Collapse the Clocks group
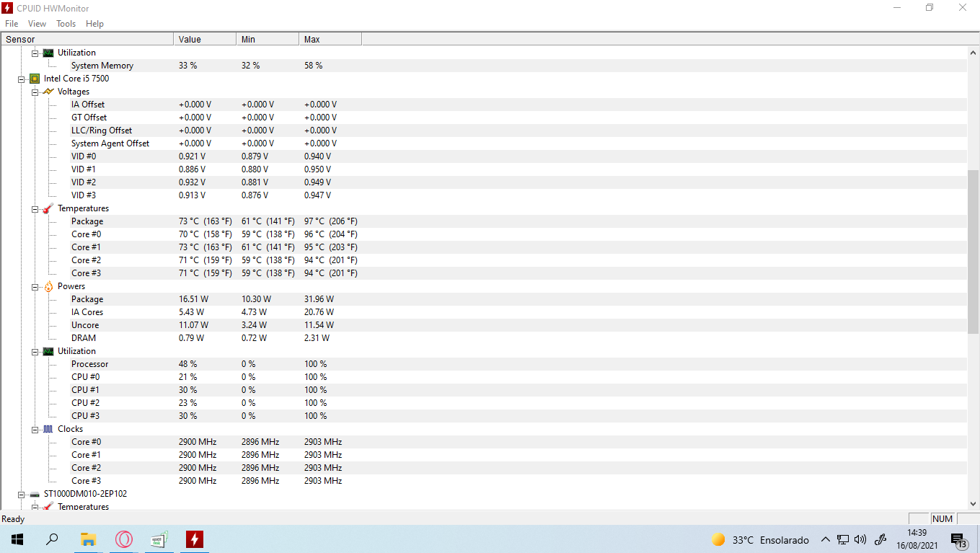 [35, 429]
